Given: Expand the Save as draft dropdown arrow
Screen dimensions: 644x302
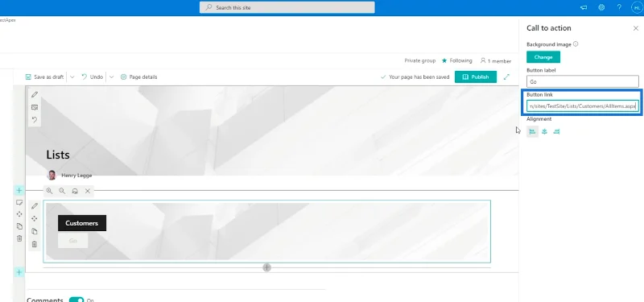Looking at the screenshot, I should pos(72,77).
